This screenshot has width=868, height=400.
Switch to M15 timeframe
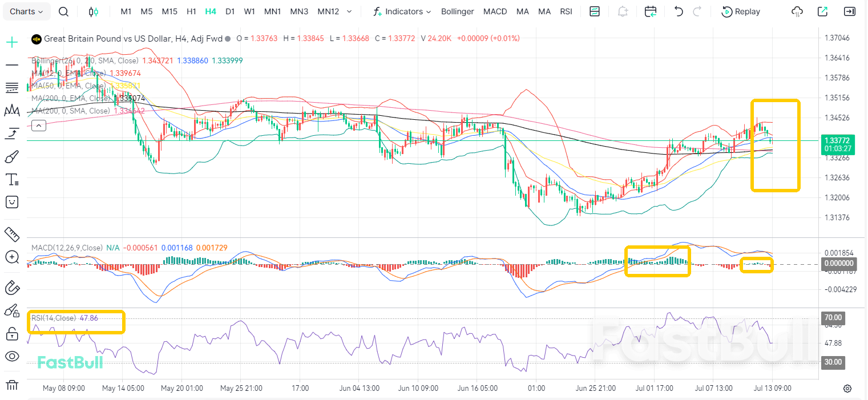pyautogui.click(x=169, y=11)
